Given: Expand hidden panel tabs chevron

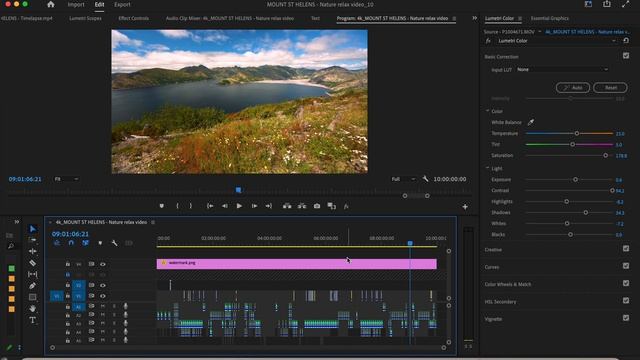Looking at the screenshot, I should coord(474,18).
